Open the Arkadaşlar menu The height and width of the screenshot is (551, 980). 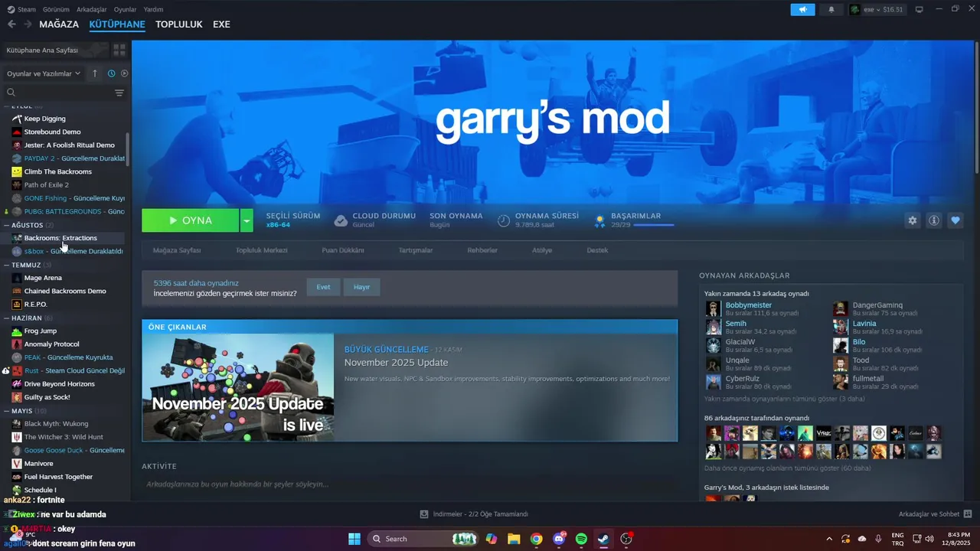point(91,9)
